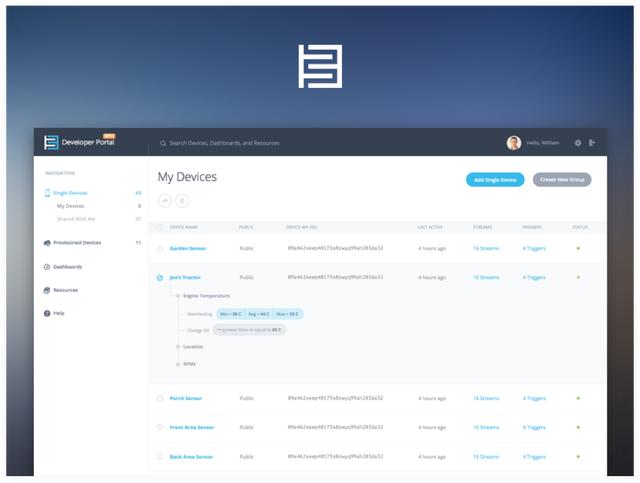Select My Devices in the navigation
This screenshot has height=483, width=640.
[70, 205]
